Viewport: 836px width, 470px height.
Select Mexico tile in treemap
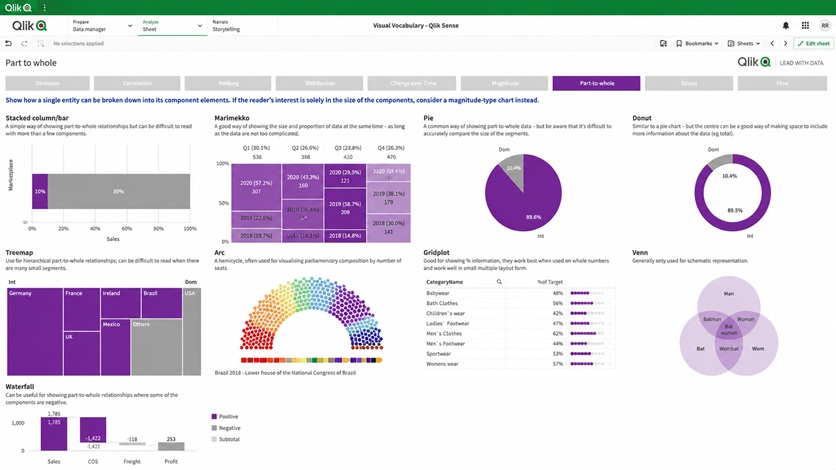click(x=116, y=347)
